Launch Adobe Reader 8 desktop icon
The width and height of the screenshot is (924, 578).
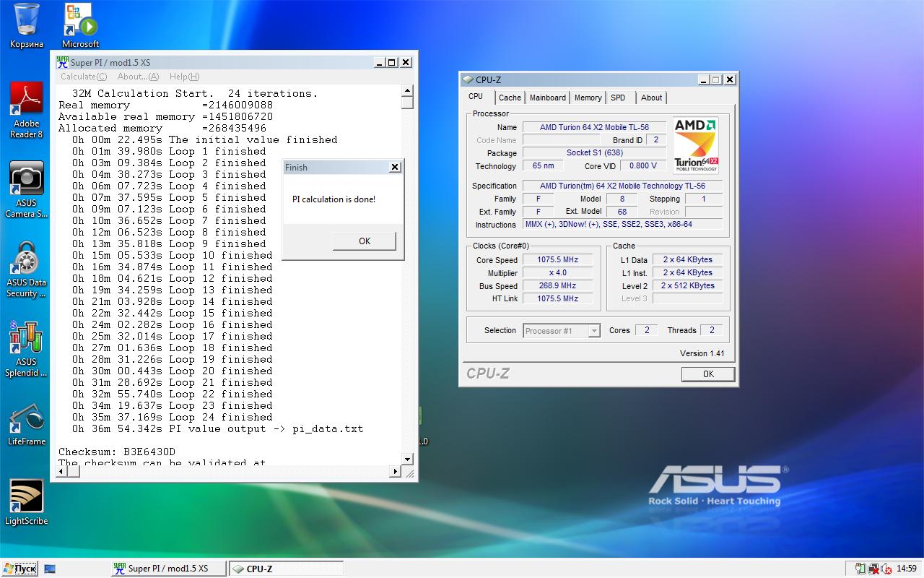coord(26,110)
